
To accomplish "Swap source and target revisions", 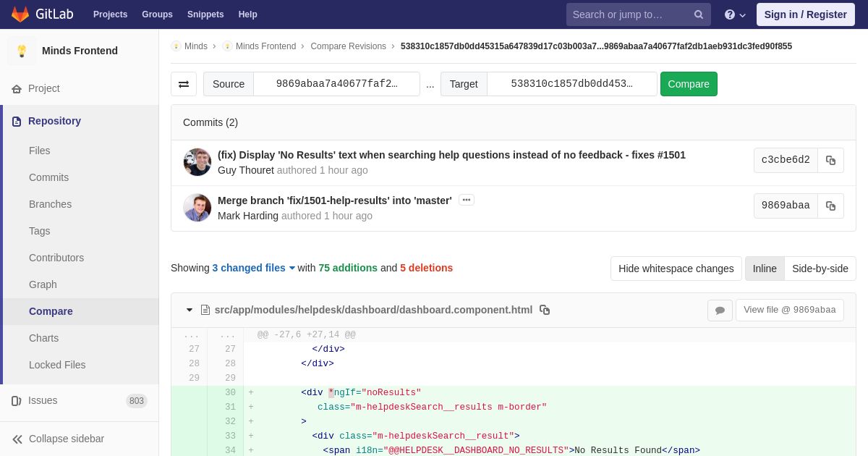I will point(184,84).
